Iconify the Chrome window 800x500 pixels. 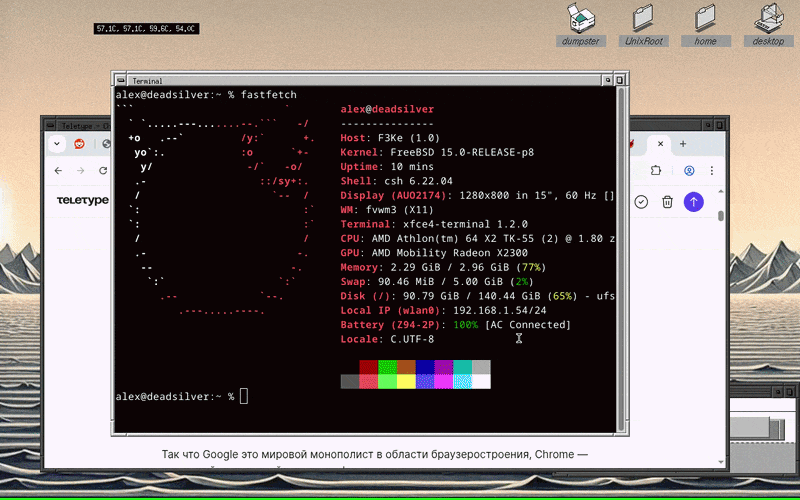click(708, 126)
